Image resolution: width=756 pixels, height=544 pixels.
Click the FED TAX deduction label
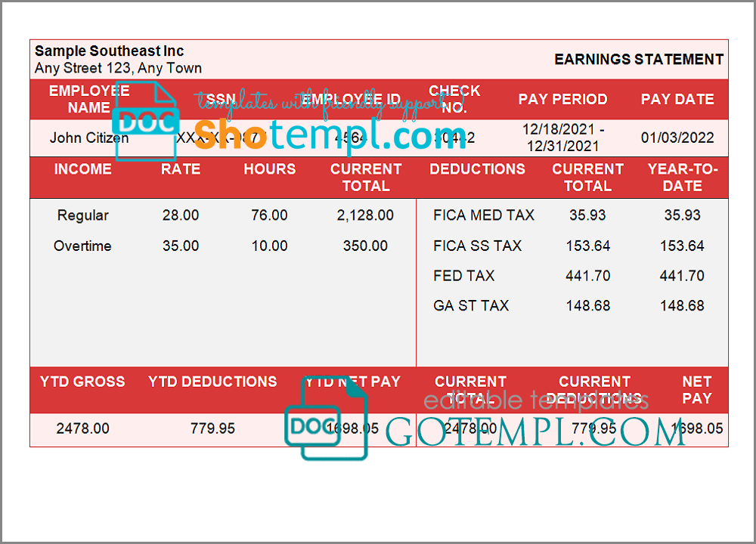coord(463,276)
